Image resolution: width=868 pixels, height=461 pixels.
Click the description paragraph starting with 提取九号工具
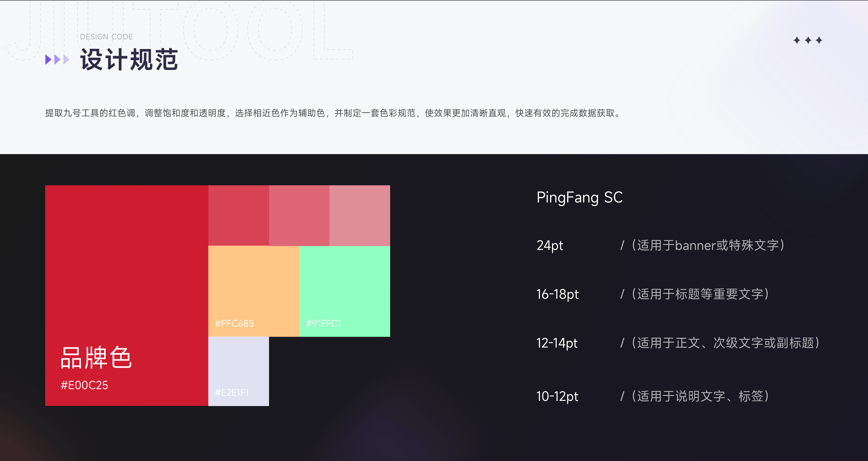point(333,113)
